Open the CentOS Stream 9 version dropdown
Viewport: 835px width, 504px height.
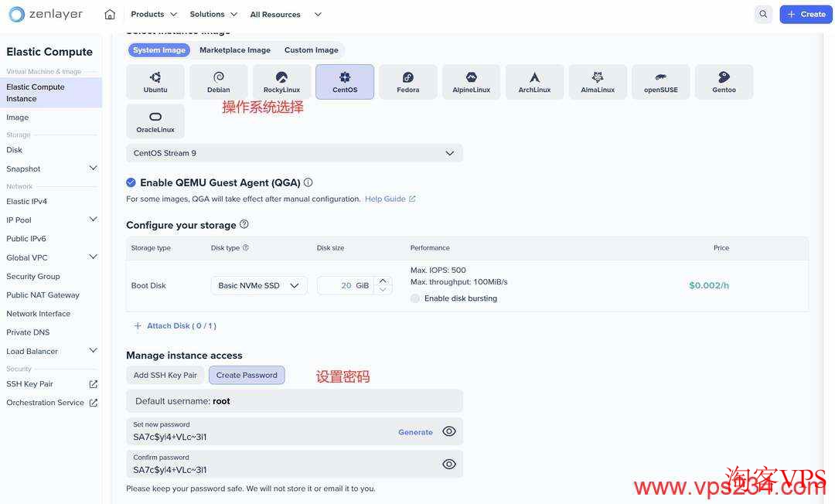[x=294, y=152]
